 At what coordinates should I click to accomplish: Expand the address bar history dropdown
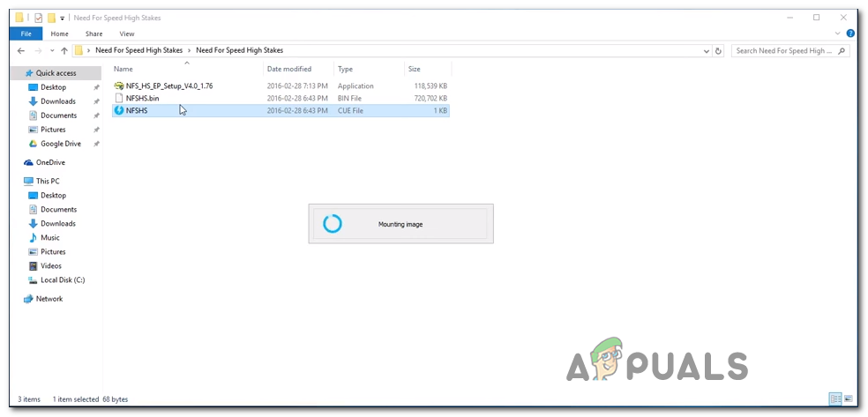[707, 51]
